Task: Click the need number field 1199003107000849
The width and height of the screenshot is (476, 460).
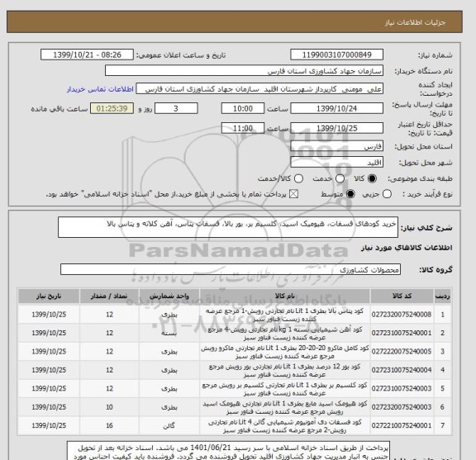Action: (336, 55)
